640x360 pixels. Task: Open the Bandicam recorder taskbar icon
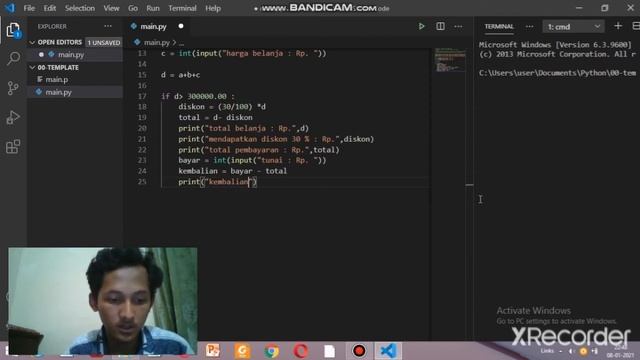point(359,351)
